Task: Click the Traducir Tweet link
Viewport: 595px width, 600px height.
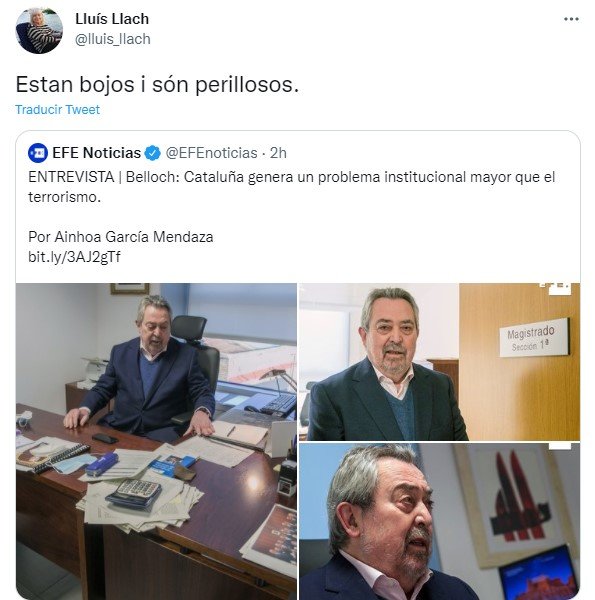Action: (57, 109)
